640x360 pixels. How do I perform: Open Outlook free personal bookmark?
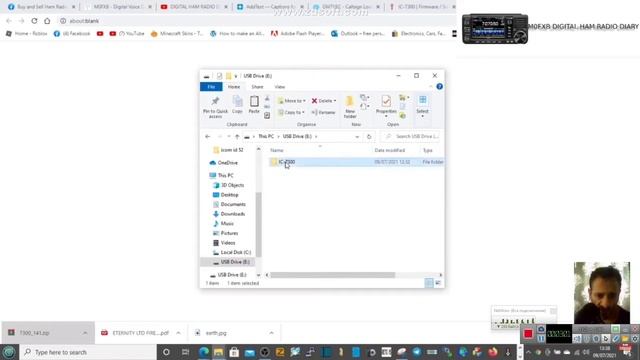pos(358,33)
